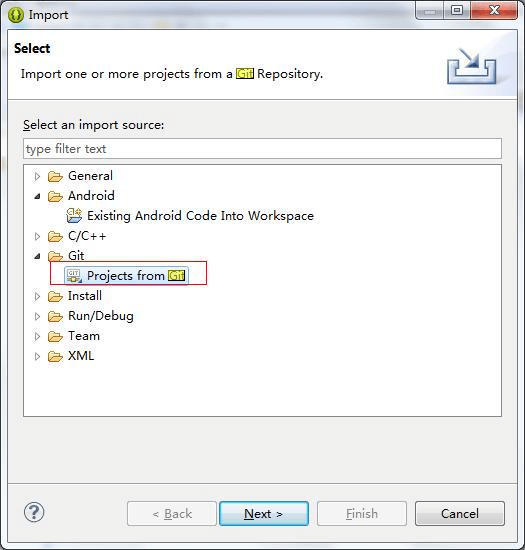
Task: Click the Next button
Action: pos(264,514)
